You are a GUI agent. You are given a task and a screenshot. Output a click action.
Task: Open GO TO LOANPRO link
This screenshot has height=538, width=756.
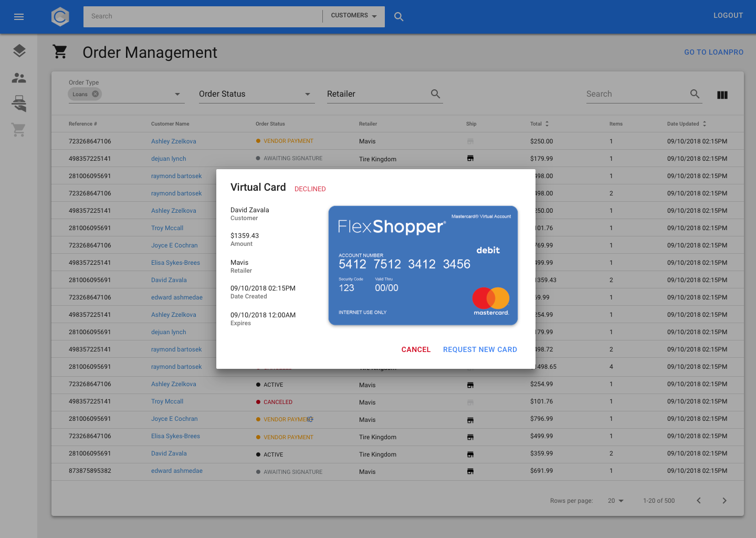(713, 52)
